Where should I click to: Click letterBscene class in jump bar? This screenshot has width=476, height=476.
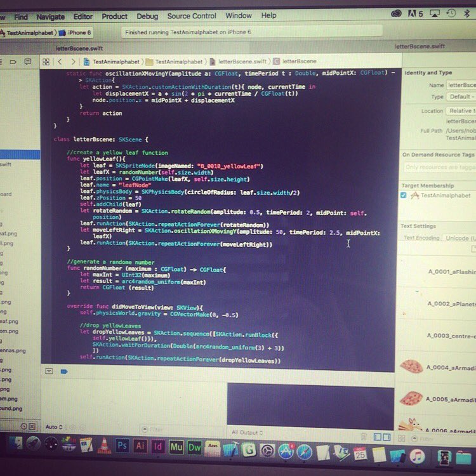[295, 61]
